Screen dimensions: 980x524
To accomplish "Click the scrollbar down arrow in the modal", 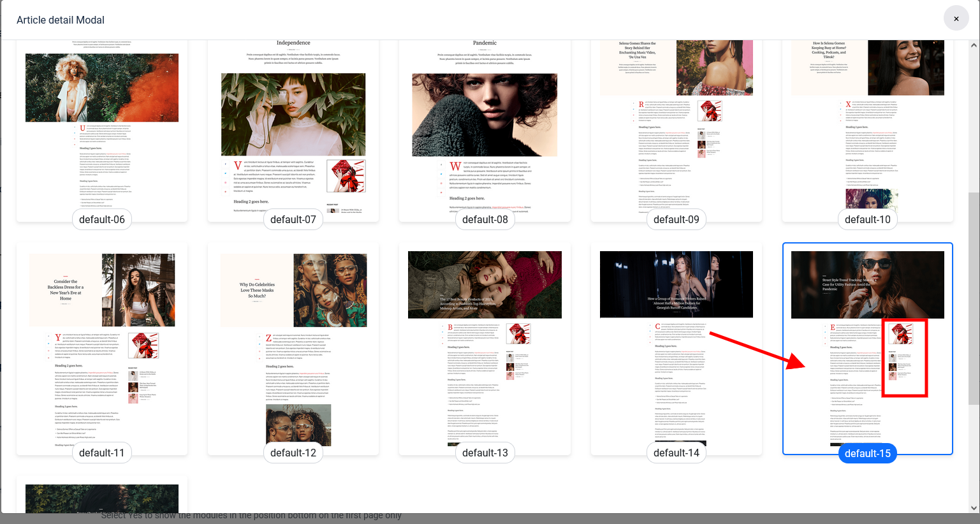I will pyautogui.click(x=974, y=508).
